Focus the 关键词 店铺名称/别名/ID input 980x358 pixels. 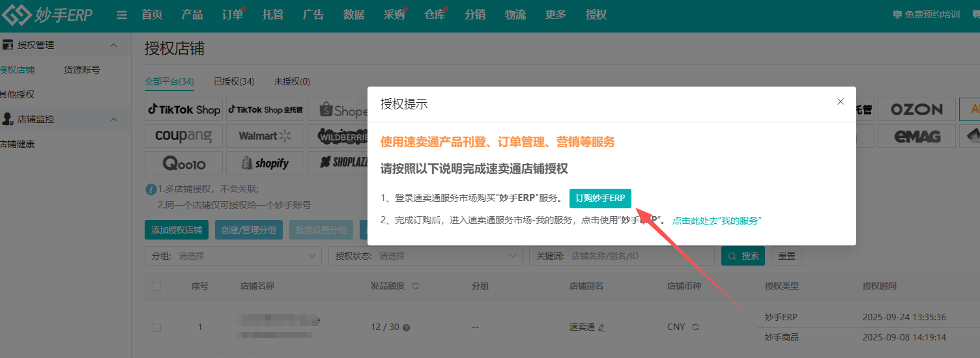(622, 256)
